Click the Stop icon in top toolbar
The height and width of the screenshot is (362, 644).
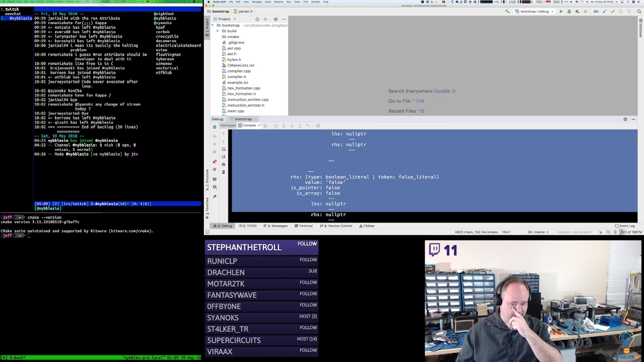pyautogui.click(x=585, y=12)
